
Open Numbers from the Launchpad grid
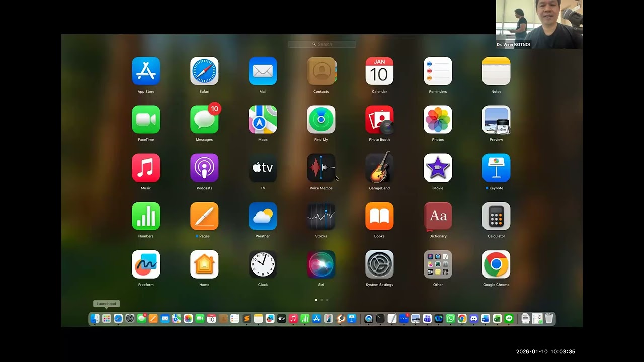coord(146,216)
